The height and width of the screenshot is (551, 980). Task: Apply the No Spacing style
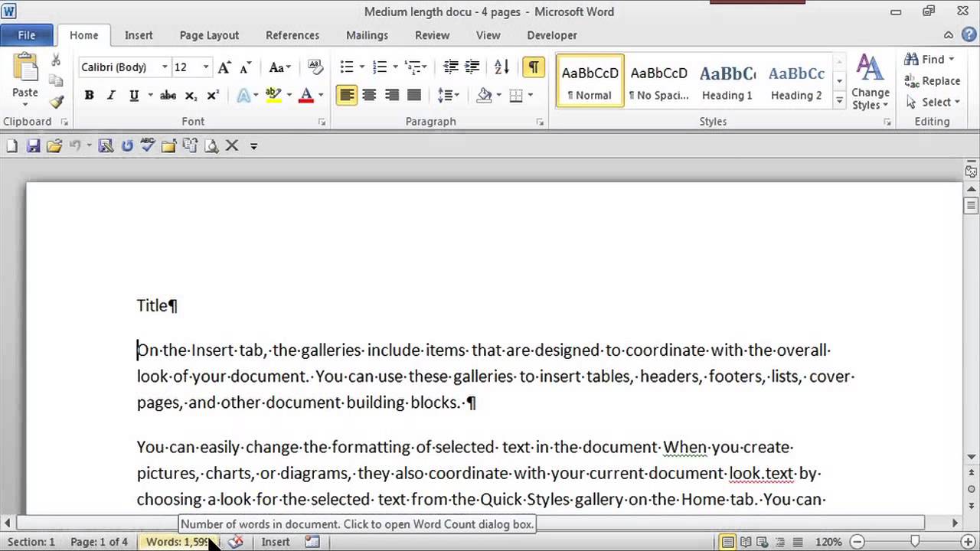click(658, 81)
